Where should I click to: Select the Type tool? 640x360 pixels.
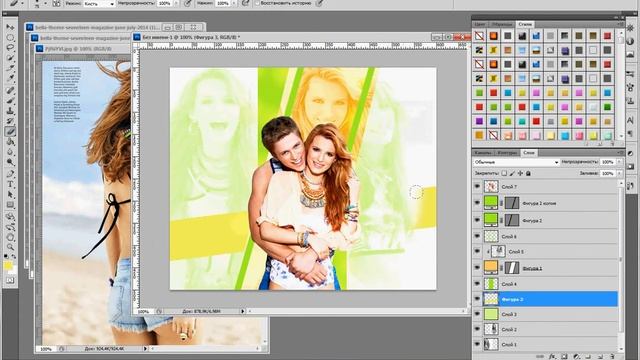[10, 184]
